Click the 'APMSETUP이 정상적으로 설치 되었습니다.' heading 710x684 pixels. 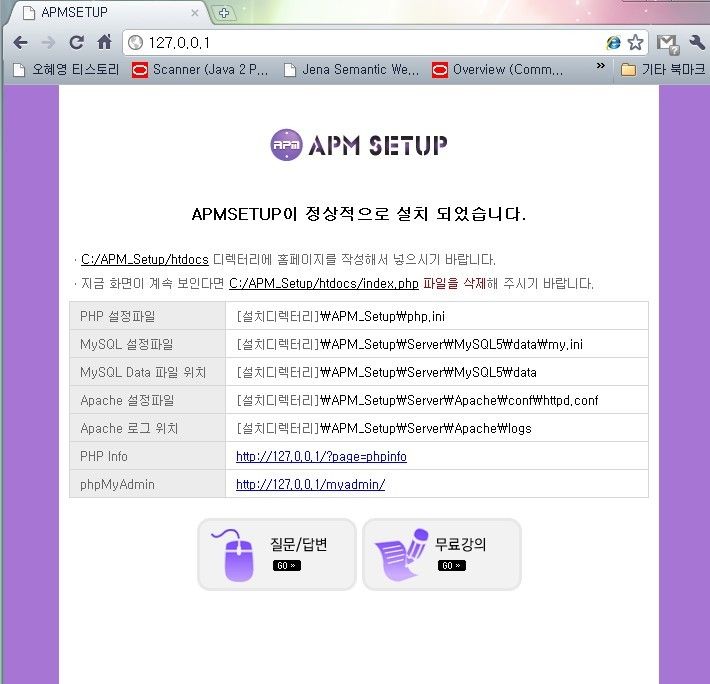[359, 214]
